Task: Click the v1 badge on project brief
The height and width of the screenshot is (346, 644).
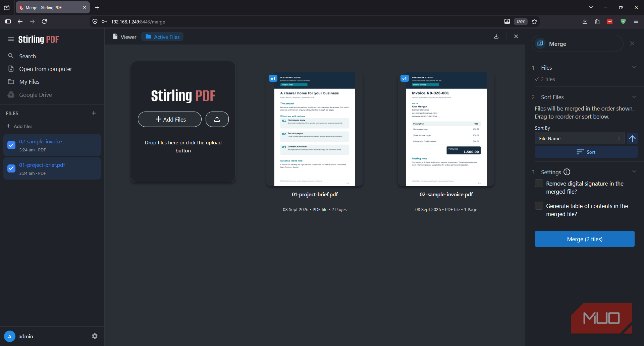Action: [273, 78]
